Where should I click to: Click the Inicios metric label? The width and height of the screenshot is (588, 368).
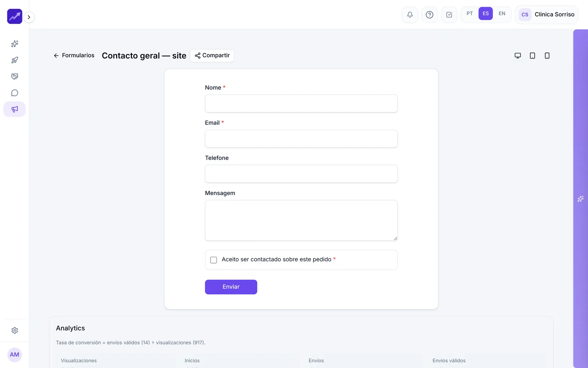[x=192, y=361]
